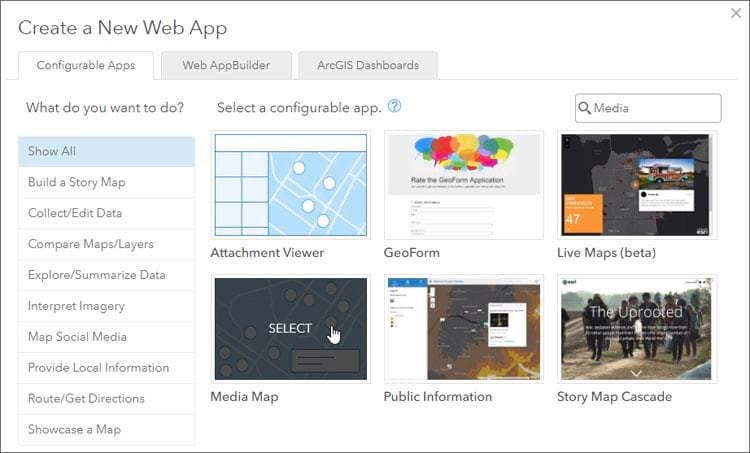This screenshot has height=453, width=750.
Task: Select the Interpret Imagery category
Action: 106,306
